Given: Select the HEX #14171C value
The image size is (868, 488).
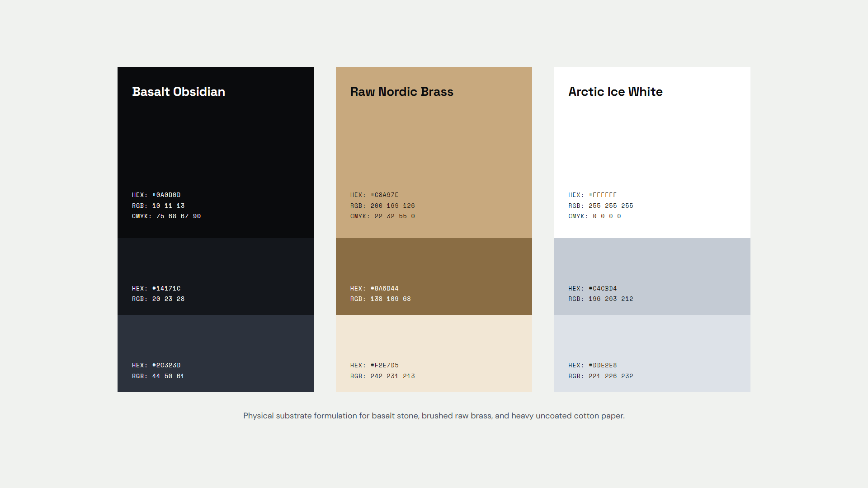Looking at the screenshot, I should (x=156, y=288).
